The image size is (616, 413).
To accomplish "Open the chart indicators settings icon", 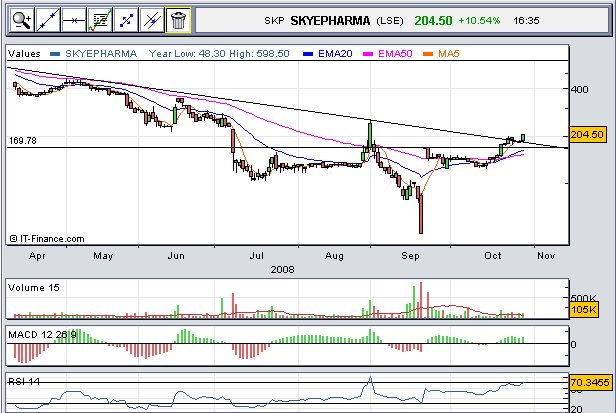I will (x=99, y=18).
